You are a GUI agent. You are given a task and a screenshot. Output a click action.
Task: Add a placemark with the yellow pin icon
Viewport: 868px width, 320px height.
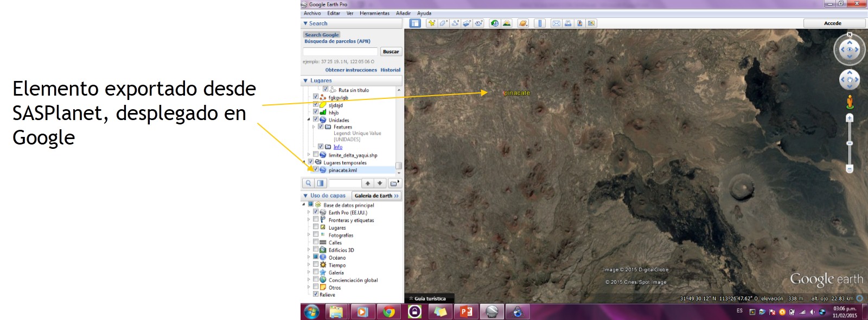point(431,23)
